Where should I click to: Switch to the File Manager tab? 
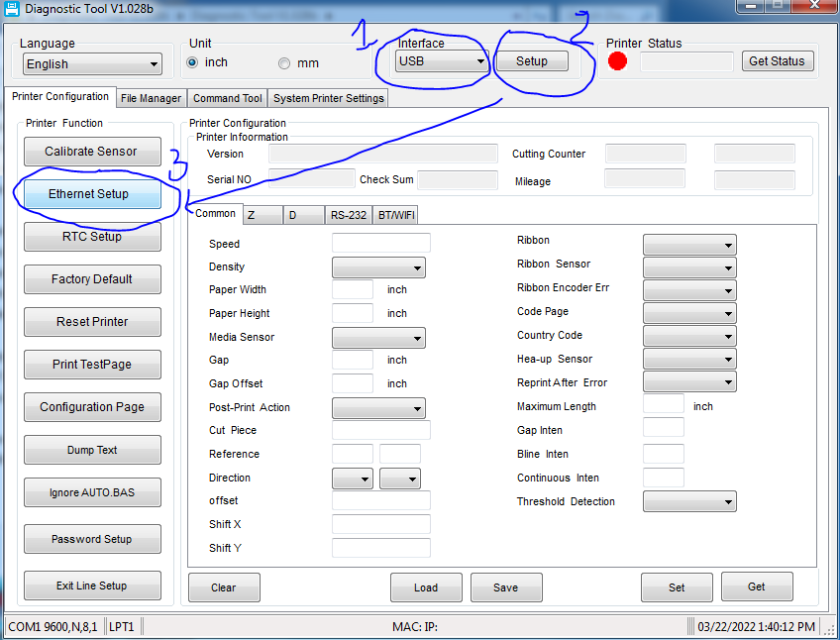coord(151,98)
